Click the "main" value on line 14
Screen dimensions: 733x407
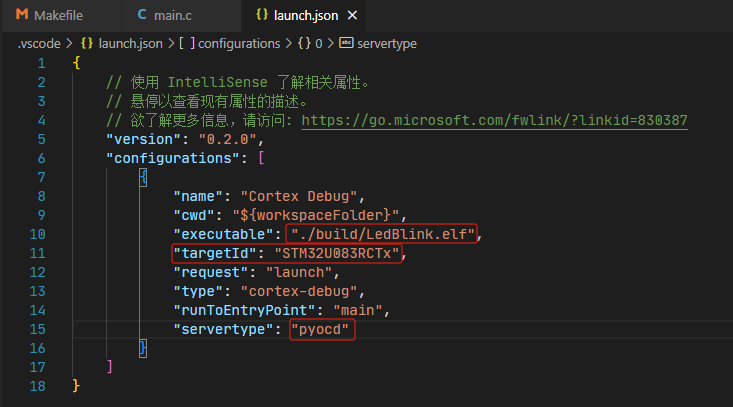pos(358,310)
